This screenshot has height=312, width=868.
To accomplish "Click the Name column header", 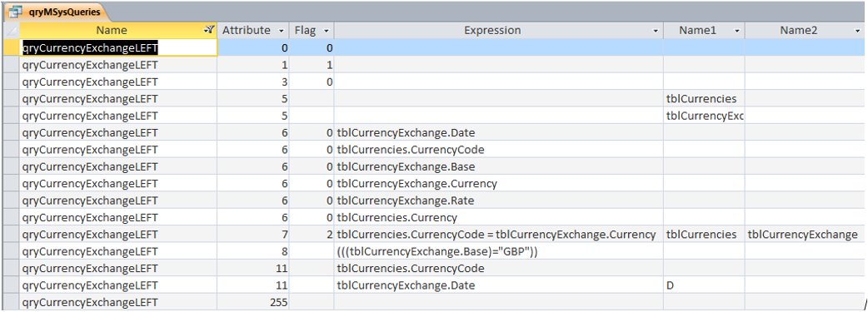I will click(118, 31).
